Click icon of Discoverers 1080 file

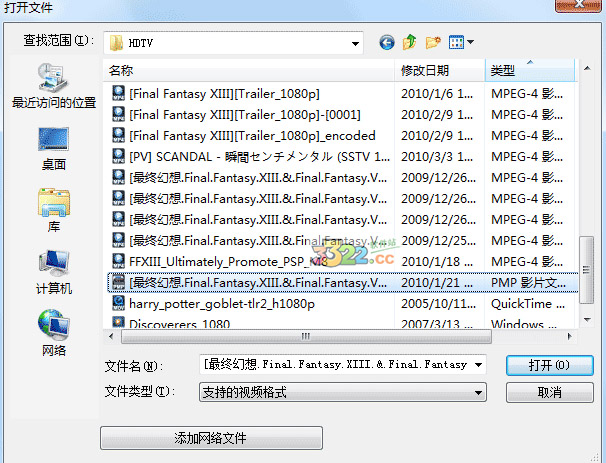coord(118,322)
